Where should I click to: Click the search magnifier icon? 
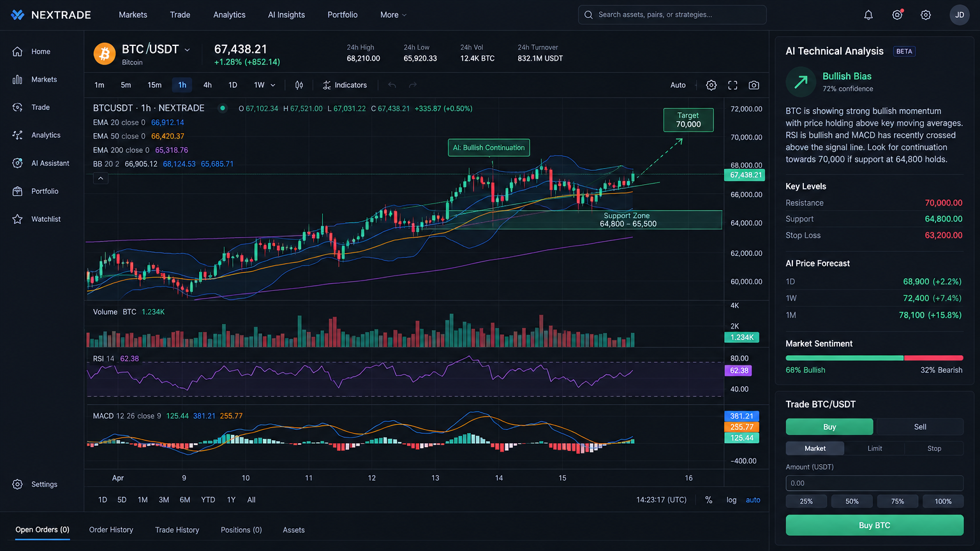pyautogui.click(x=588, y=15)
